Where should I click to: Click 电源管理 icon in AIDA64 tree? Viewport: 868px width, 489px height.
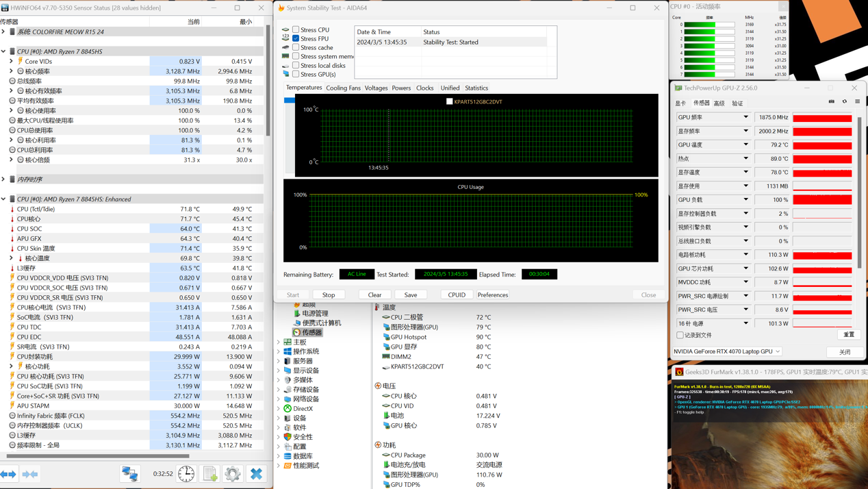click(296, 313)
